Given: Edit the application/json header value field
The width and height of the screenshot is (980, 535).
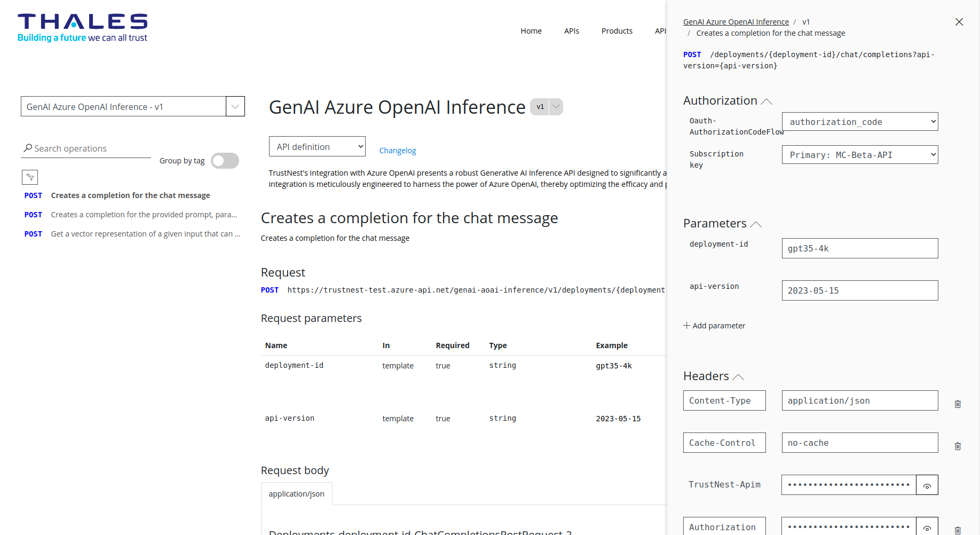Looking at the screenshot, I should 860,400.
